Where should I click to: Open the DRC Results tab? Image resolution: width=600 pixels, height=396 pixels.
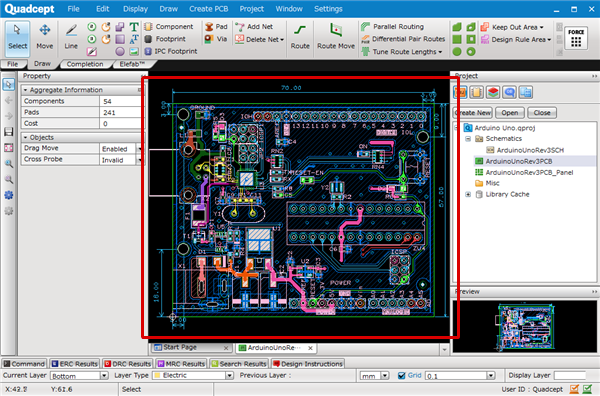click(x=127, y=364)
